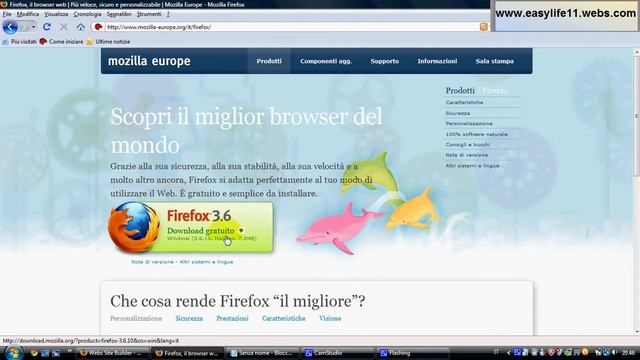Click the vertical scrollbar thumb of the page

[636, 116]
